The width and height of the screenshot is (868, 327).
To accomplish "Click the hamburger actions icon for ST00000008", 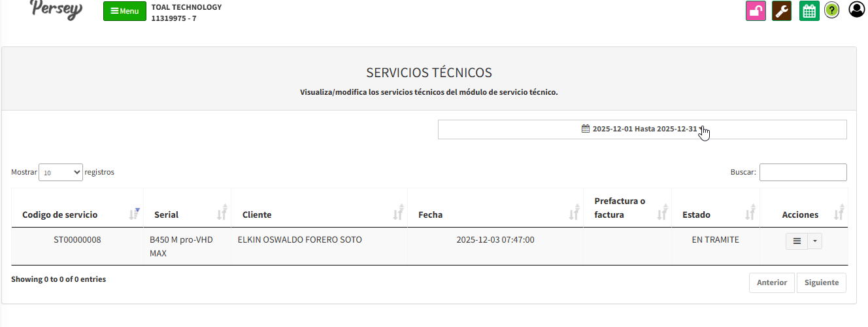I will pos(797,241).
